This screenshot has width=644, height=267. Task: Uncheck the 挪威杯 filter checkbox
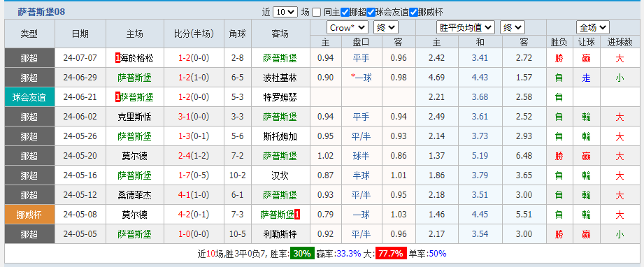click(x=413, y=13)
